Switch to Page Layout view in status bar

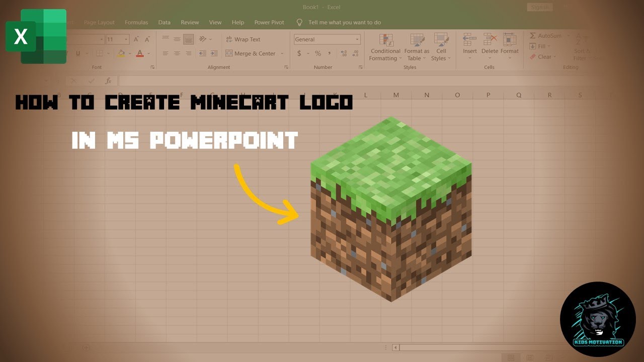[530, 357]
